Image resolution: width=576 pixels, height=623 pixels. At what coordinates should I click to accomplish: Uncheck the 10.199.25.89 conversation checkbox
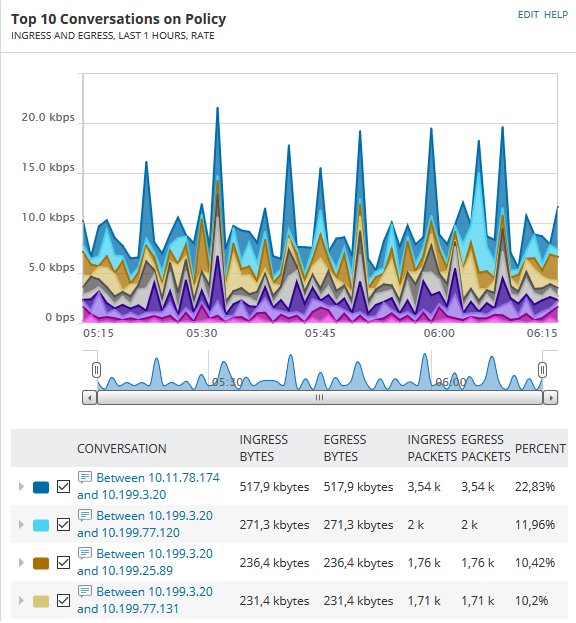pyautogui.click(x=64, y=563)
